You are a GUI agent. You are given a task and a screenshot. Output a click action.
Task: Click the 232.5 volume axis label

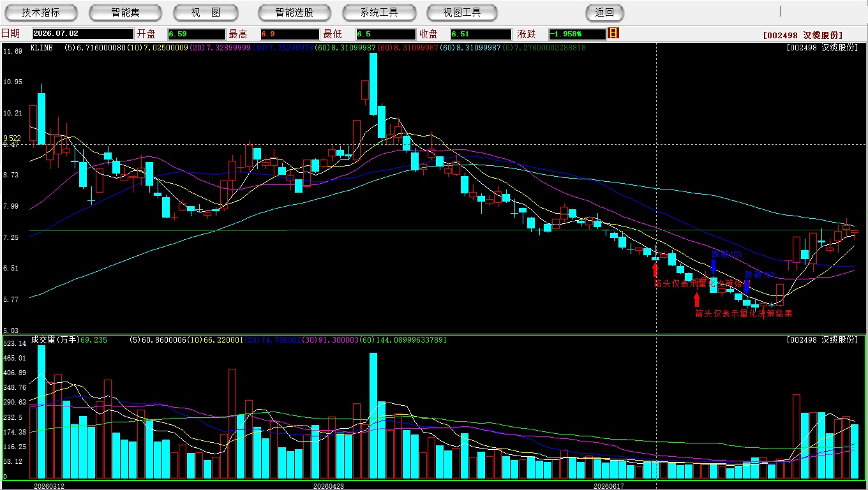pos(14,417)
